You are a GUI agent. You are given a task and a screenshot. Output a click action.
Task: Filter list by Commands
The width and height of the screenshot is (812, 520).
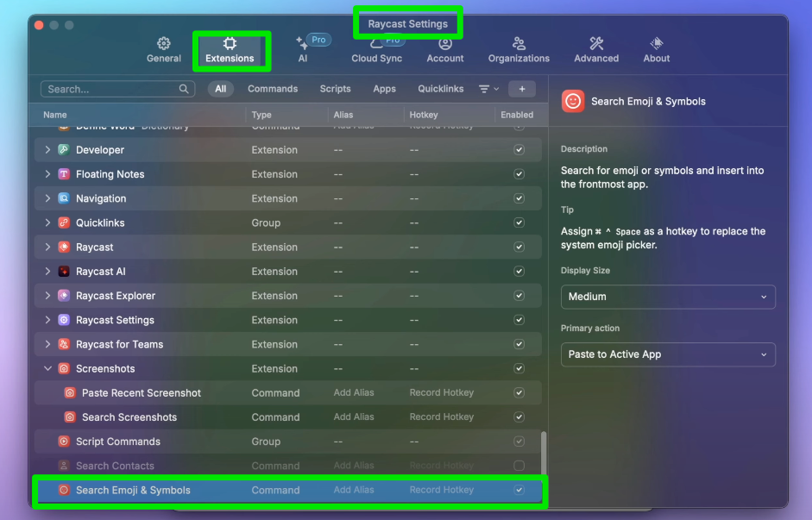[273, 89]
